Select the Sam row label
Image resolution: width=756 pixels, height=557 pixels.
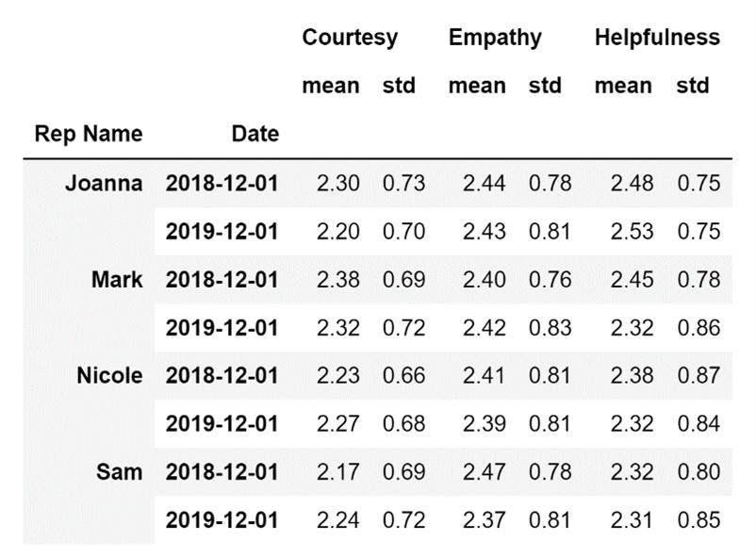[x=120, y=472]
